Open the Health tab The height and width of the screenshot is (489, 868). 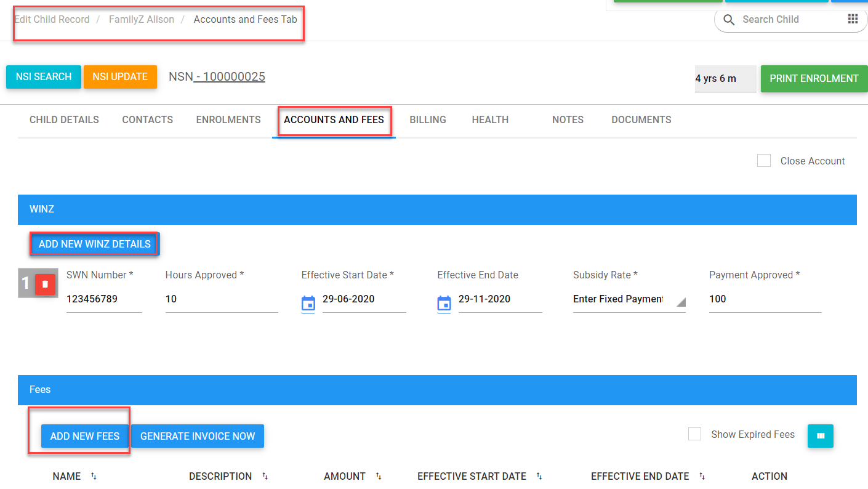pos(490,119)
